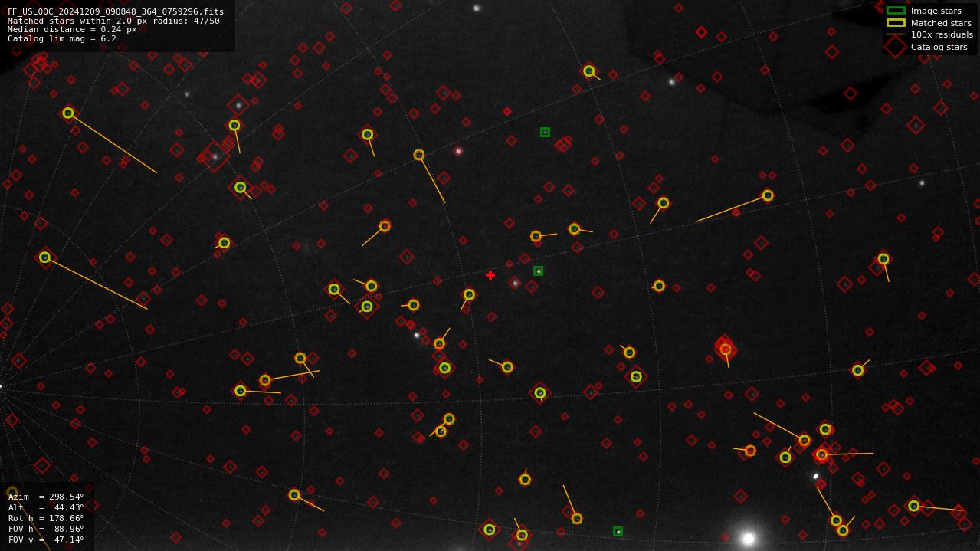Image resolution: width=980 pixels, height=551 pixels.
Task: Click the orange 100x residuals legend line
Action: pos(896,34)
